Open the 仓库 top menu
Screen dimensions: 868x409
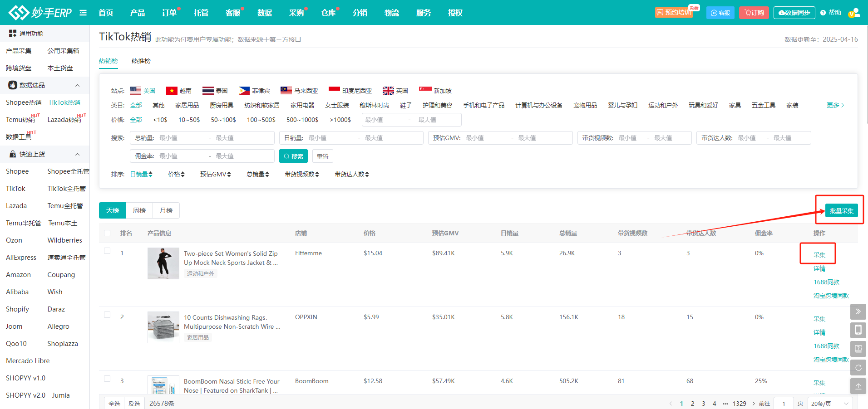(x=328, y=13)
